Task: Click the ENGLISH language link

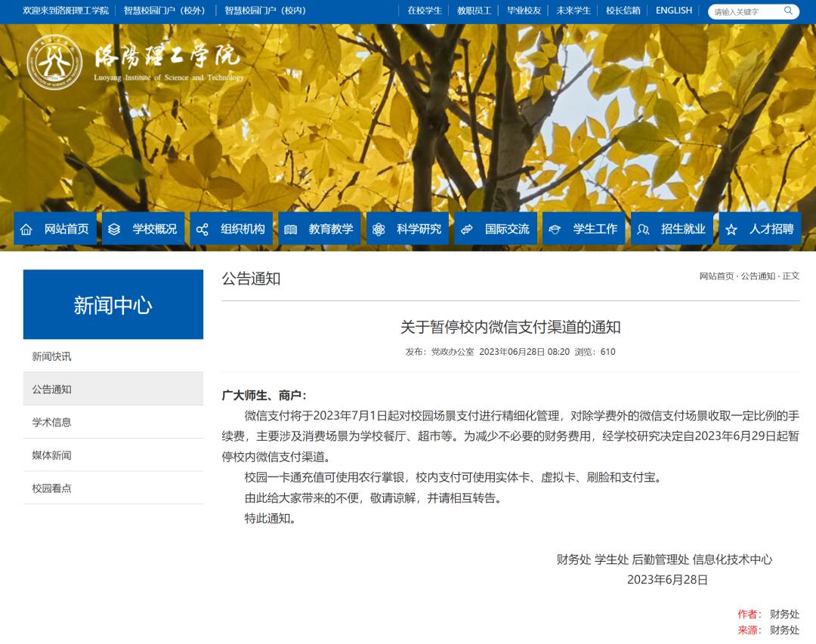Action: pyautogui.click(x=672, y=11)
